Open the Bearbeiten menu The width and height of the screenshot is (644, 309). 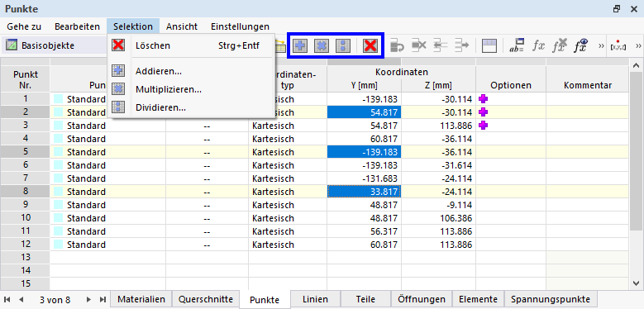coord(77,26)
